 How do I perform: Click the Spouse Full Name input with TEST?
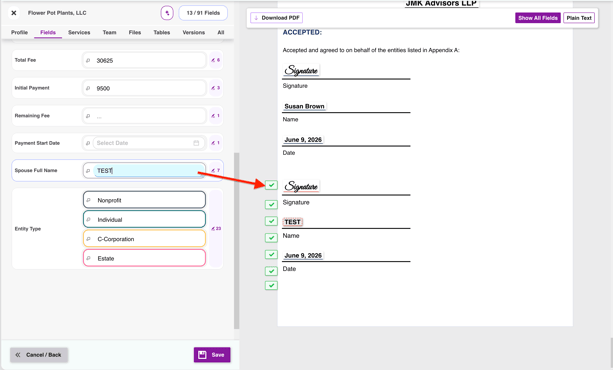tap(144, 171)
